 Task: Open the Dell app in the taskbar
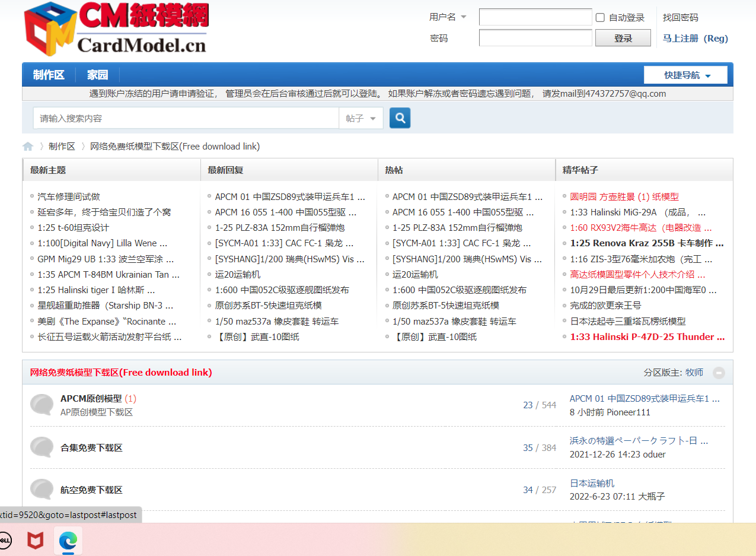(5, 540)
